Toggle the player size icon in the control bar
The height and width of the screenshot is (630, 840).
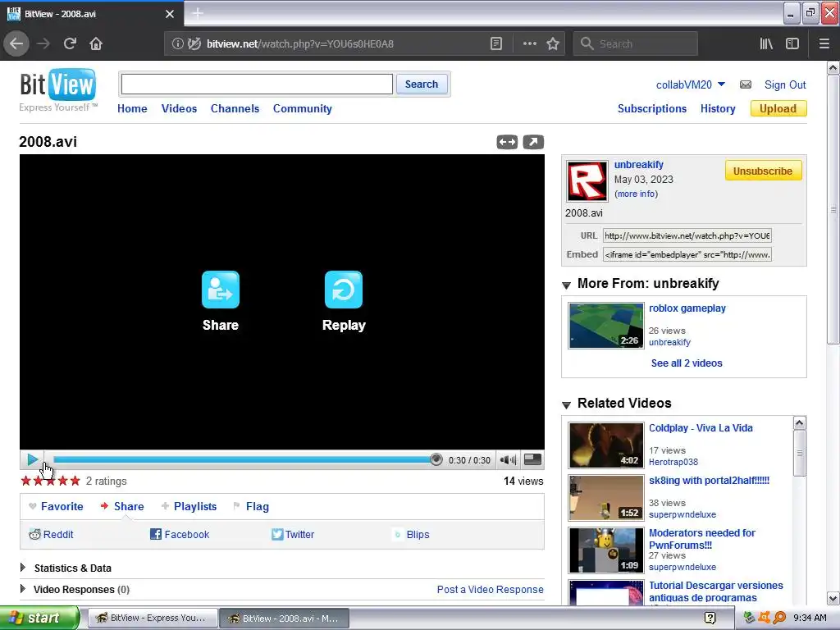click(532, 459)
